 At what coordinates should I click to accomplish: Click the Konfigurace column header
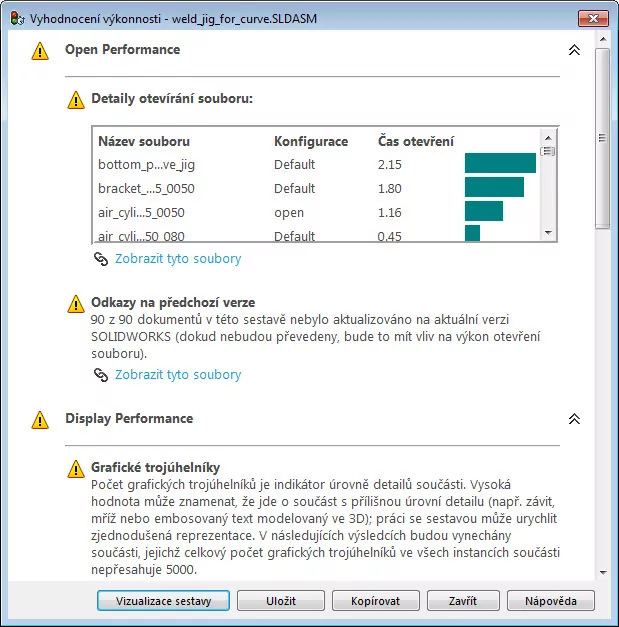tap(311, 141)
